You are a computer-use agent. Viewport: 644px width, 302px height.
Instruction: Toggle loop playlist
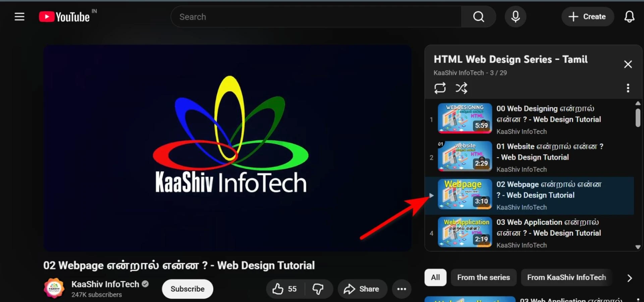440,88
